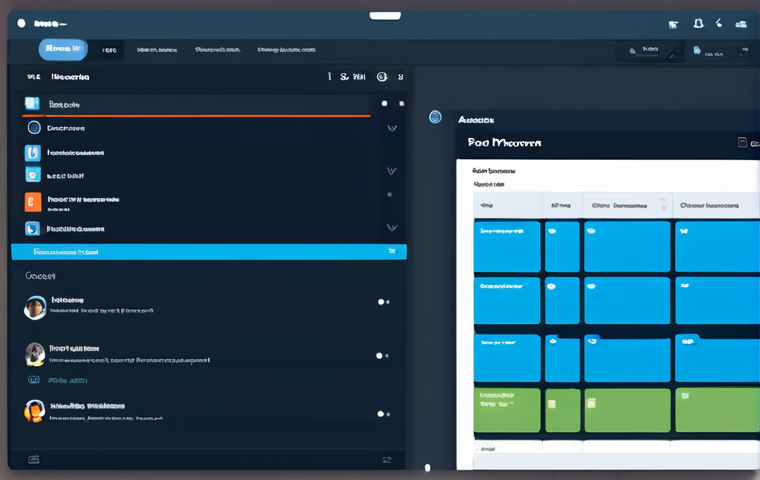Open the teal link text beside chat bubble icon
Image resolution: width=760 pixels, height=480 pixels.
click(67, 380)
